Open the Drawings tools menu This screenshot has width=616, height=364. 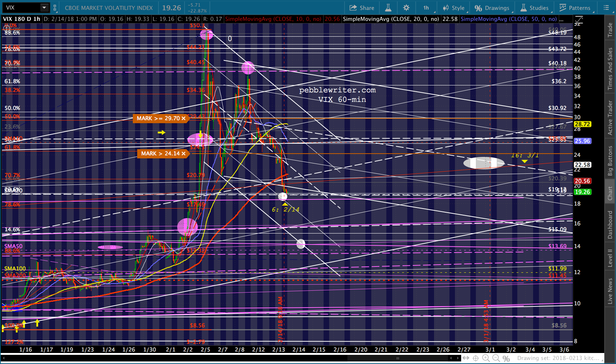point(492,8)
